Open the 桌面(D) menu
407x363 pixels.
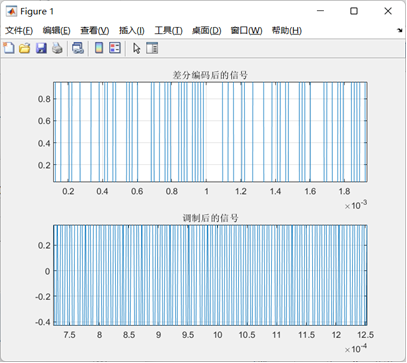(x=207, y=31)
